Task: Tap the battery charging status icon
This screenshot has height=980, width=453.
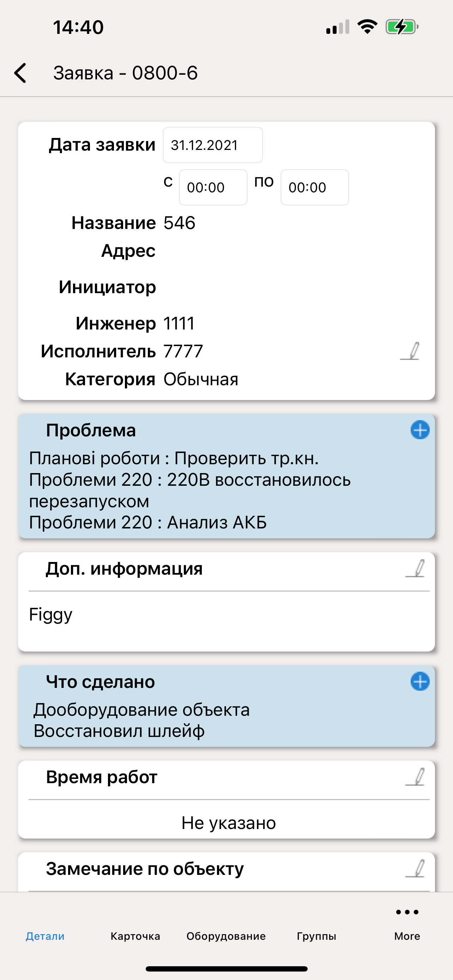Action: (x=402, y=27)
